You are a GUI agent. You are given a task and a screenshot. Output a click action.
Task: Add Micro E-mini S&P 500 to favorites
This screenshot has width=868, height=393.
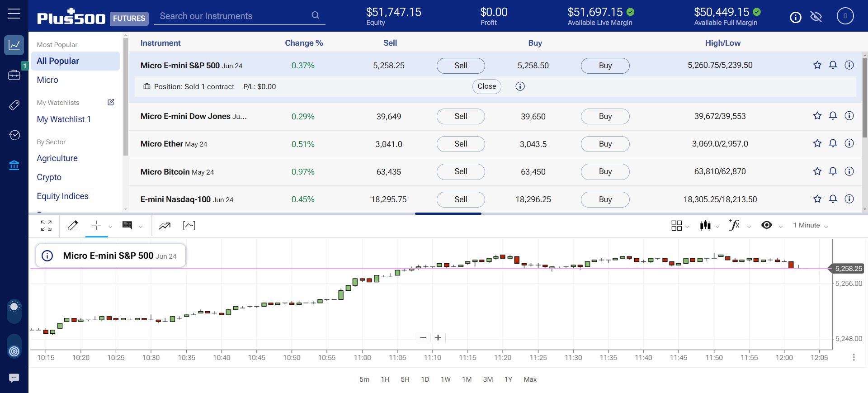click(817, 65)
